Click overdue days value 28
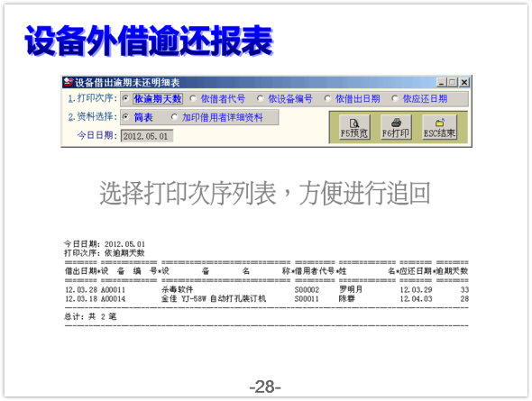Viewport: 532px width, 401px height. [x=464, y=299]
